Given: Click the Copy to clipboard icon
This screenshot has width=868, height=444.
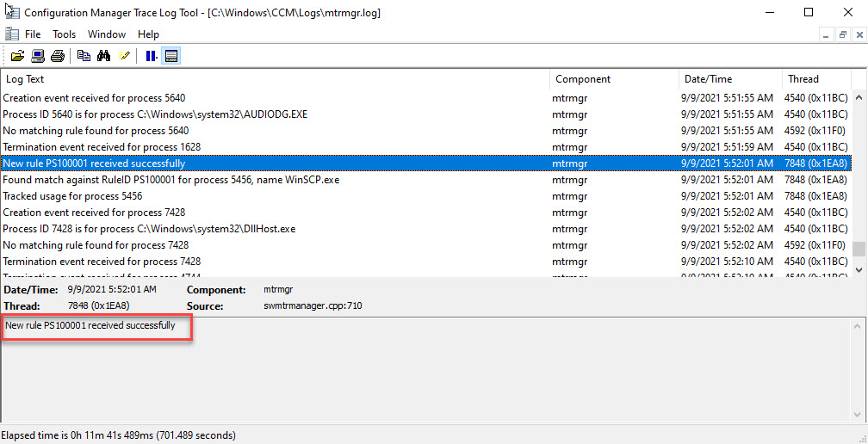Looking at the screenshot, I should click(x=84, y=56).
